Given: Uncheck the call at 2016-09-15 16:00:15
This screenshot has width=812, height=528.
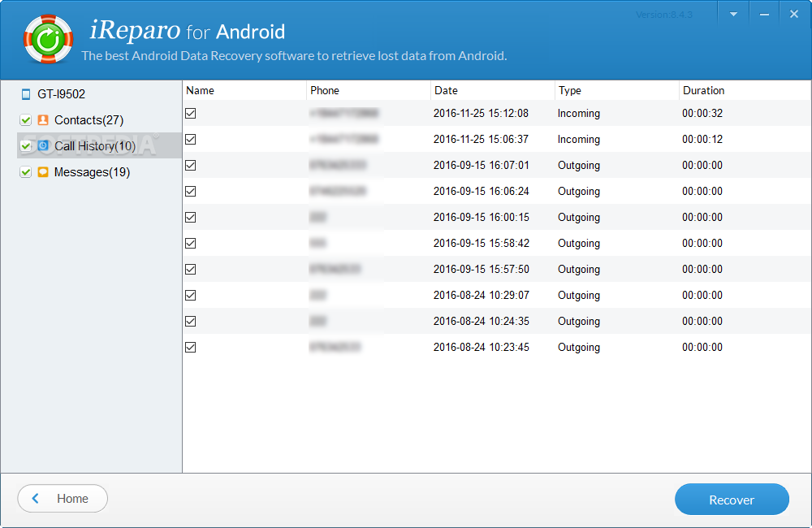Looking at the screenshot, I should tap(191, 217).
